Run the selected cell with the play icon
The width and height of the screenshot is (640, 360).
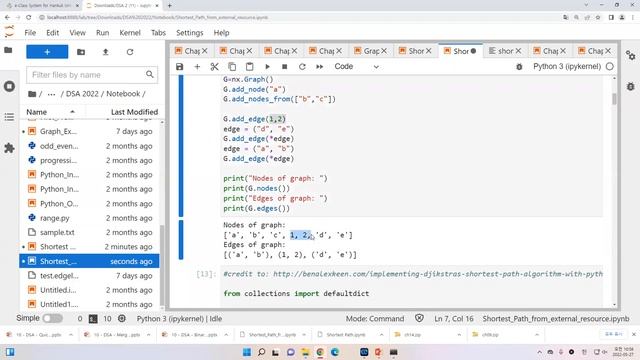267,67
